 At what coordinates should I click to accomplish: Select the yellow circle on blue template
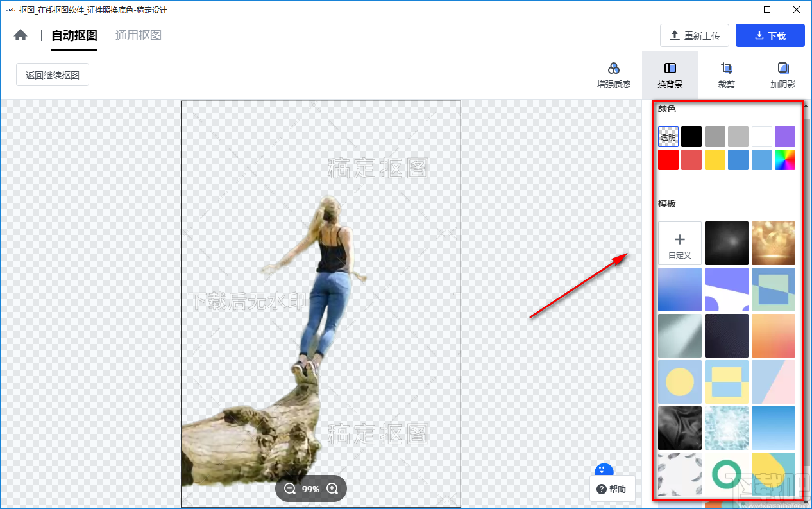680,382
